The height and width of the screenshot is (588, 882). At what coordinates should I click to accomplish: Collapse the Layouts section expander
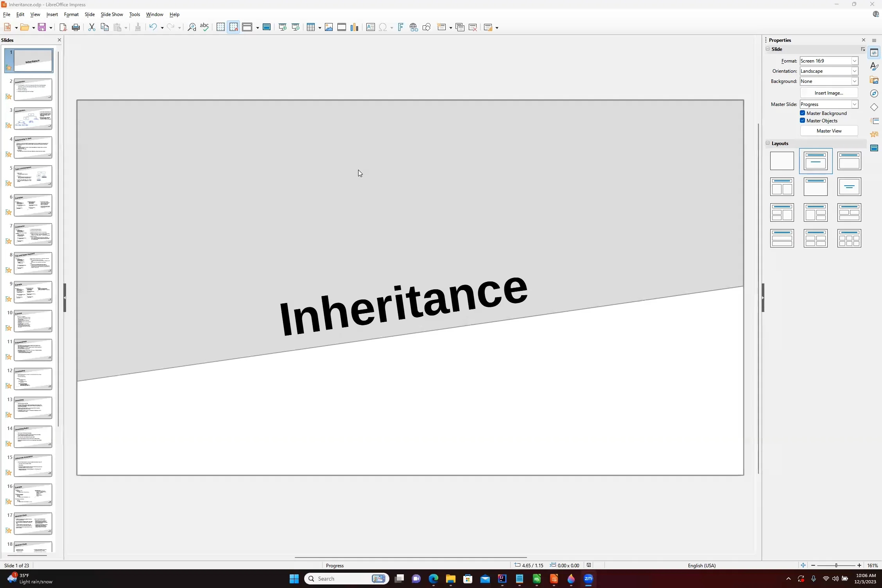click(x=767, y=143)
